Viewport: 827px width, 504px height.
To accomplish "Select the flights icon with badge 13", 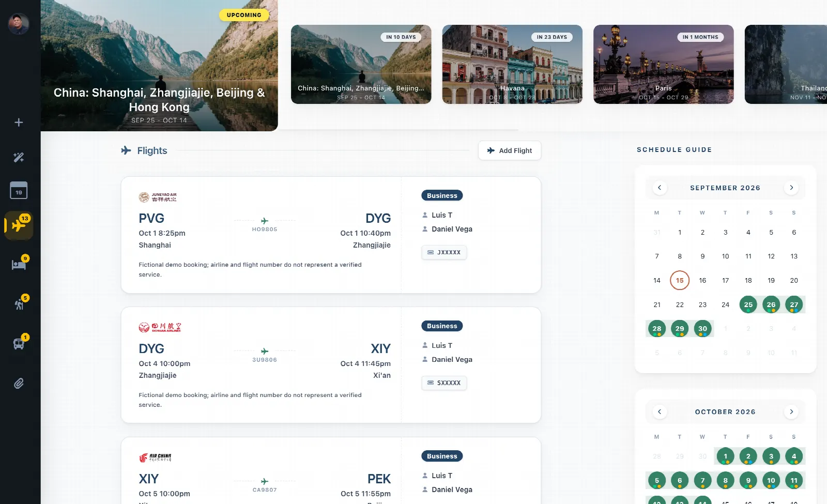I will pos(19,225).
